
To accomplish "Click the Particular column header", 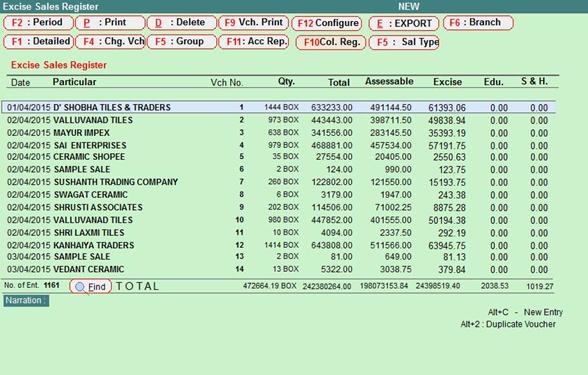I will pyautogui.click(x=74, y=82).
